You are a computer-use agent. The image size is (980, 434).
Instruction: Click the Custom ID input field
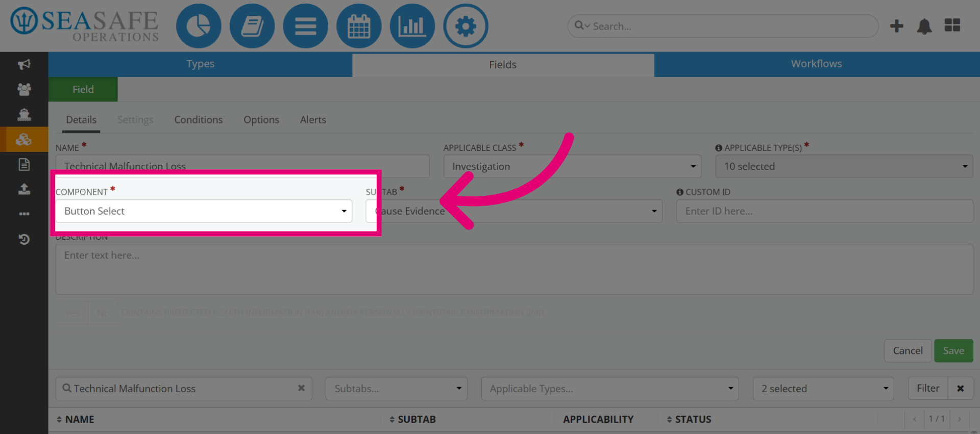(x=824, y=211)
